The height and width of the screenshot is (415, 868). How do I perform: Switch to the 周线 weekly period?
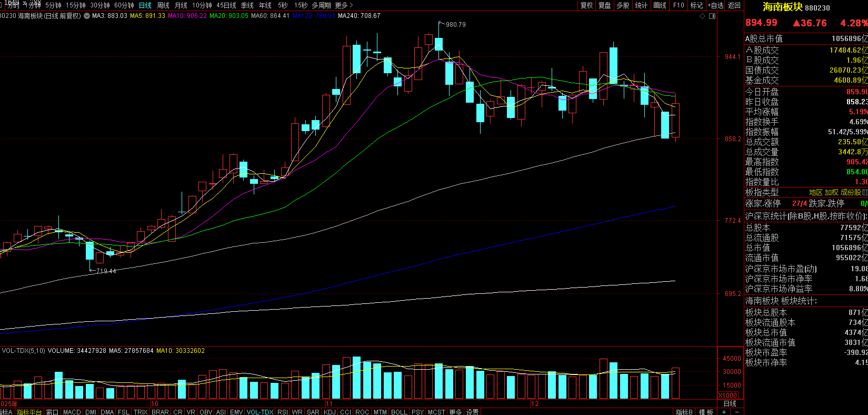(163, 5)
